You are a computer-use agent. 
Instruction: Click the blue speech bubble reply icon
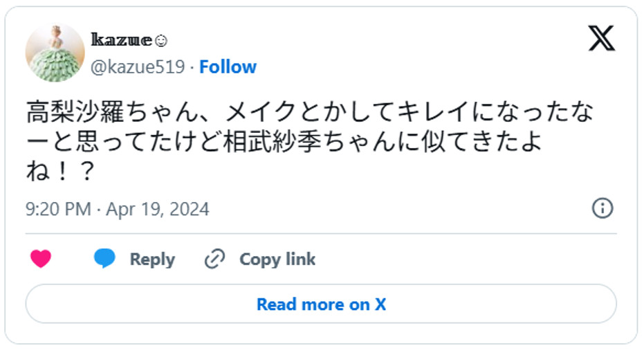tap(104, 259)
